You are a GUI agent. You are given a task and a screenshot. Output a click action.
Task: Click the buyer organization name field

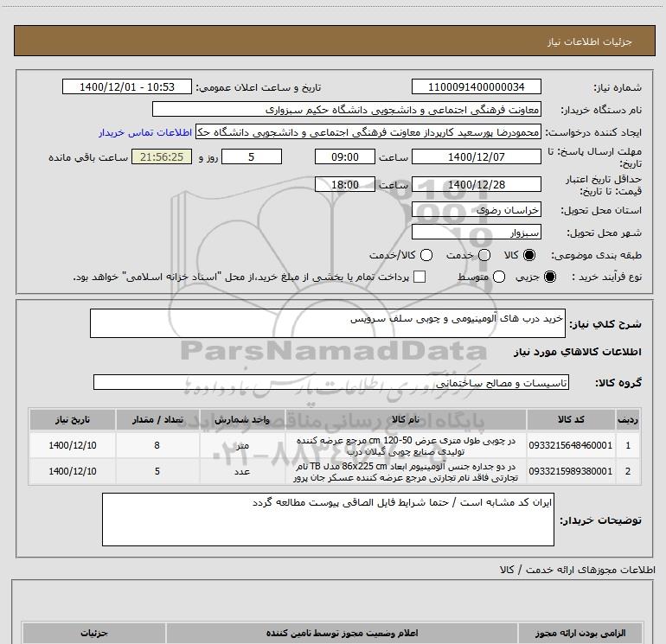point(347,110)
